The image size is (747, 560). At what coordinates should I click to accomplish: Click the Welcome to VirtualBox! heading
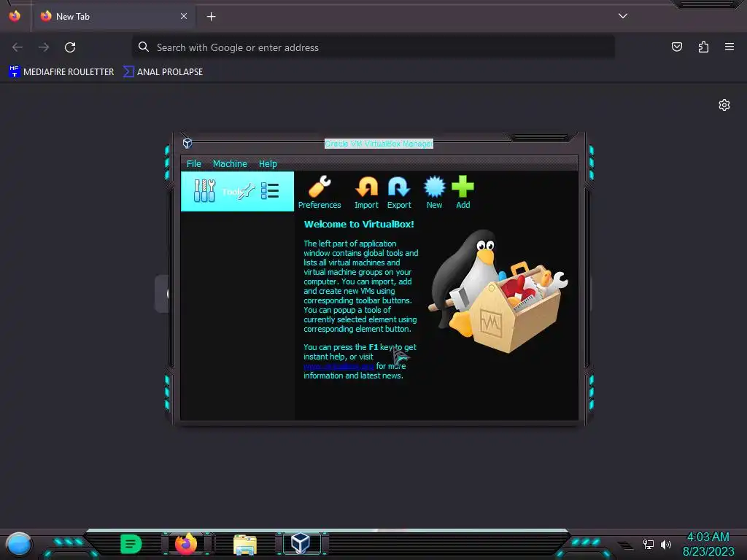pos(359,225)
